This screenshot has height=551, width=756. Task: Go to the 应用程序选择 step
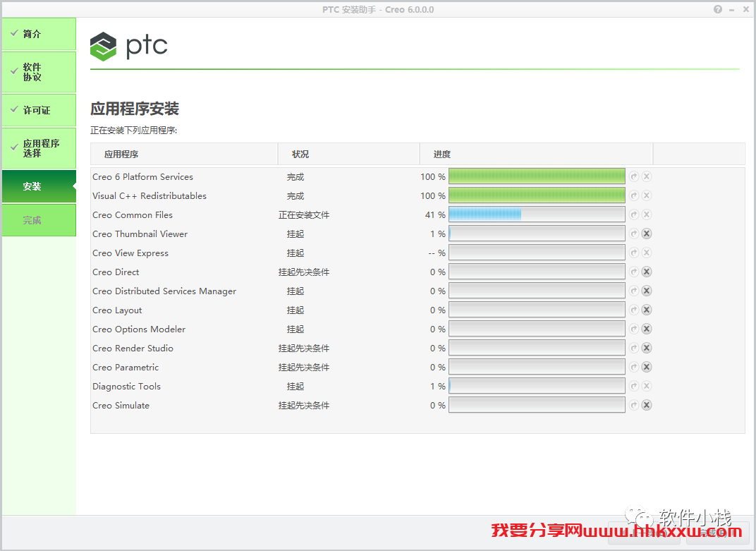(39, 148)
